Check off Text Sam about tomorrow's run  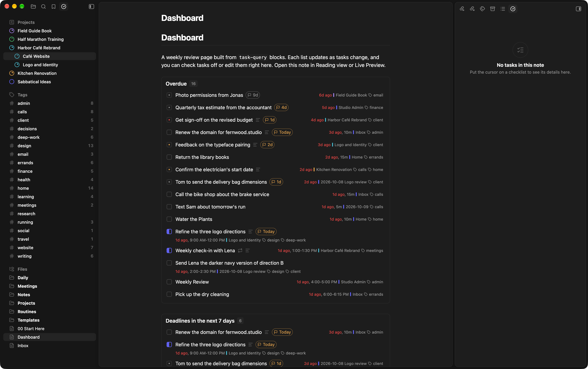pyautogui.click(x=169, y=207)
